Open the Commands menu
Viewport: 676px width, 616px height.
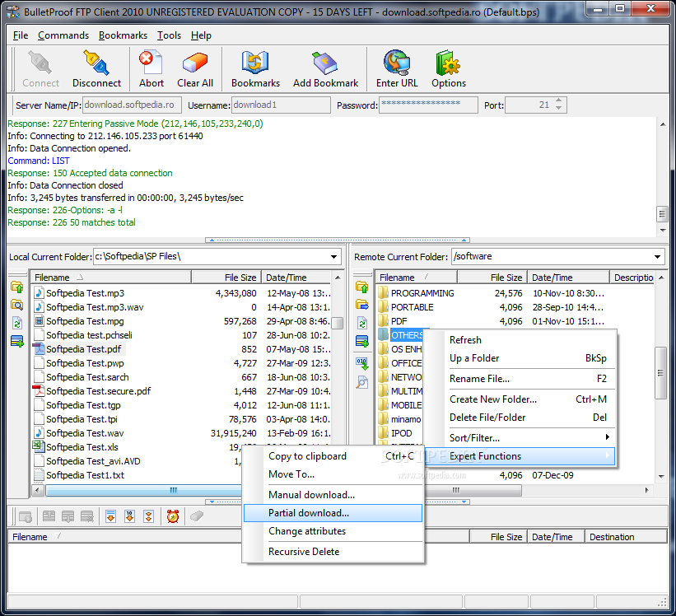[x=63, y=35]
